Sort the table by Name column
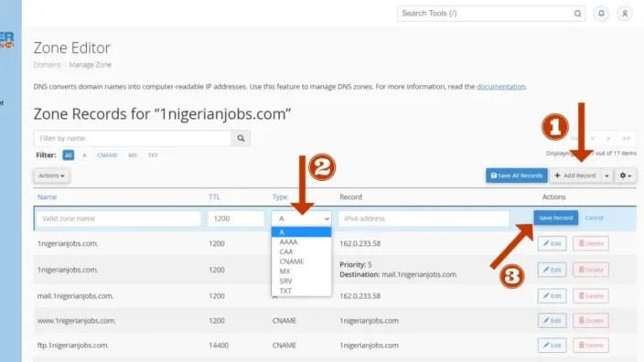This screenshot has width=644, height=362. pyautogui.click(x=47, y=197)
